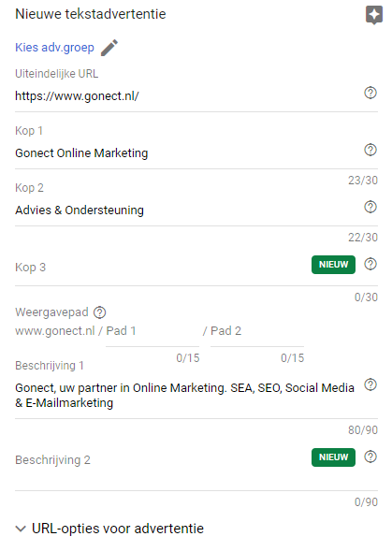Viewport: 392px width, 551px height.
Task: Open help icon for Beschrijving 2
Action: point(370,457)
